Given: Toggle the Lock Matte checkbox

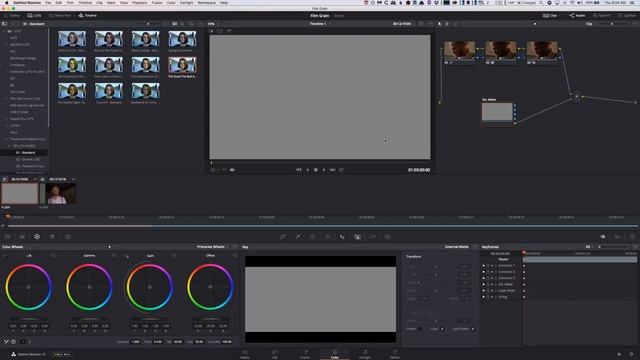Looking at the screenshot, I should point(473,329).
